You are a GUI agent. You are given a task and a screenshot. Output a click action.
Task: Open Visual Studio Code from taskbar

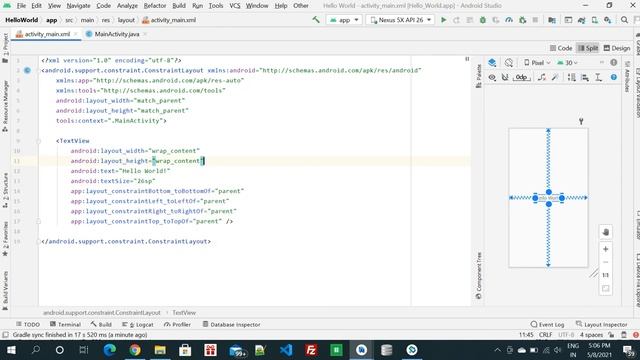(x=286, y=350)
